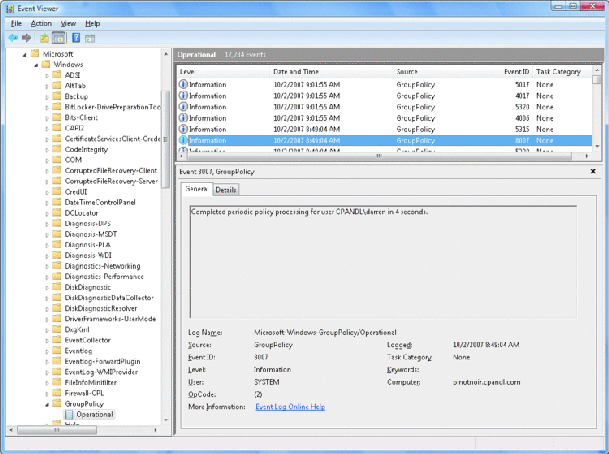Open the View menu

68,24
